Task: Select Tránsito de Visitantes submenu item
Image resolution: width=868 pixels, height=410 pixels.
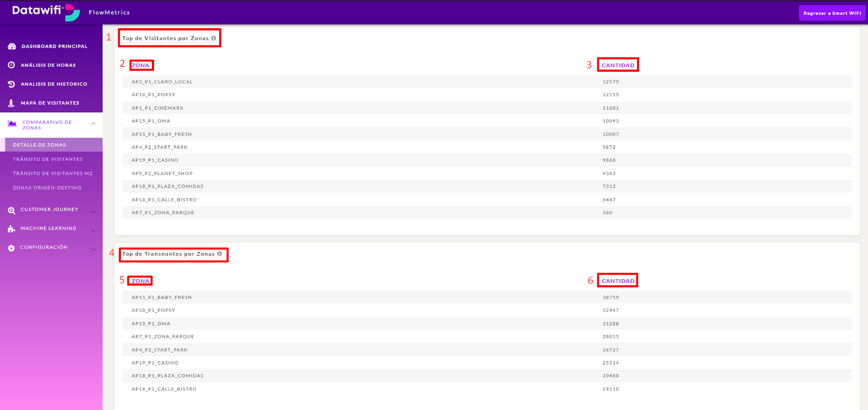Action: 48,159
